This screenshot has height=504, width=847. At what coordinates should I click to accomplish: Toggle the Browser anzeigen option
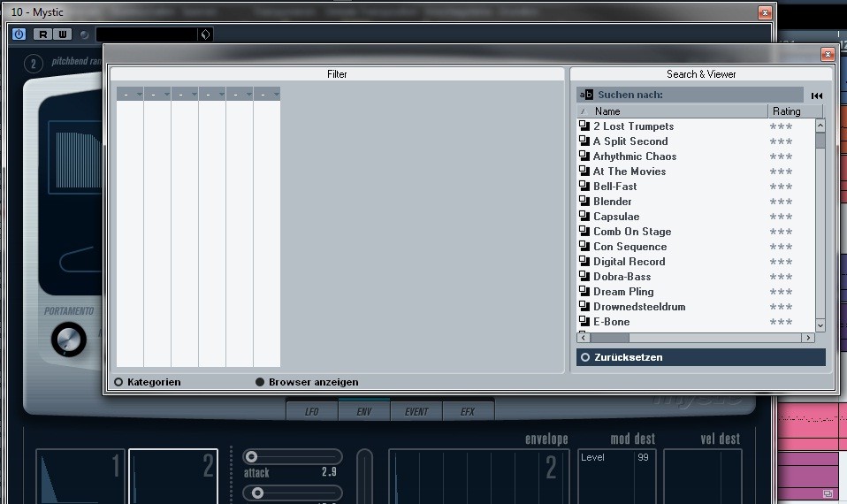pos(260,382)
